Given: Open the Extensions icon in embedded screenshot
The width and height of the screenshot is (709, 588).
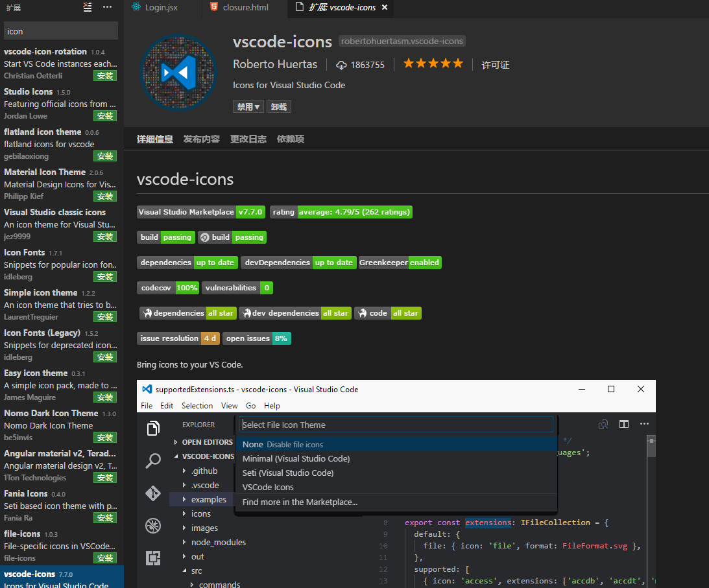Looking at the screenshot, I should click(153, 558).
